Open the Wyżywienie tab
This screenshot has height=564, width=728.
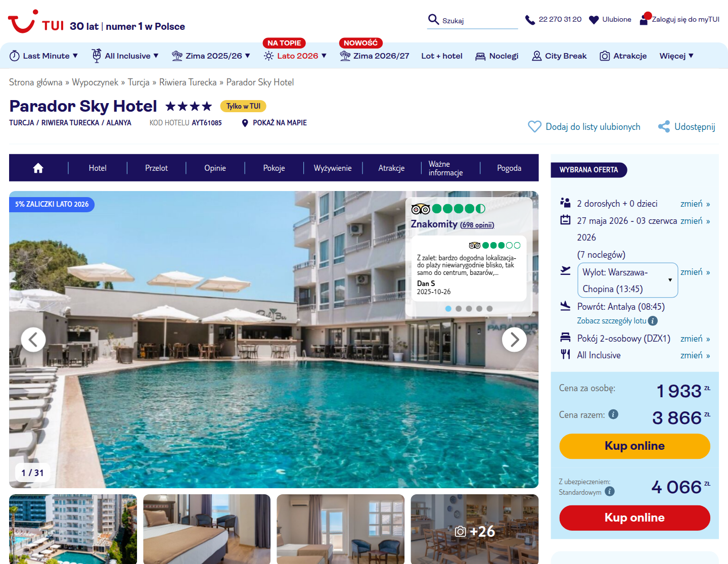tap(333, 168)
